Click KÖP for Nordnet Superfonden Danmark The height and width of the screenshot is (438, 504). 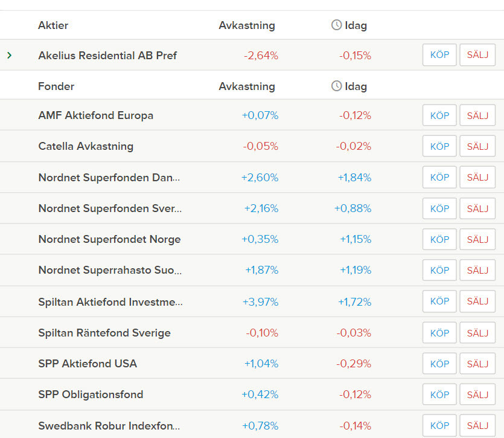439,178
